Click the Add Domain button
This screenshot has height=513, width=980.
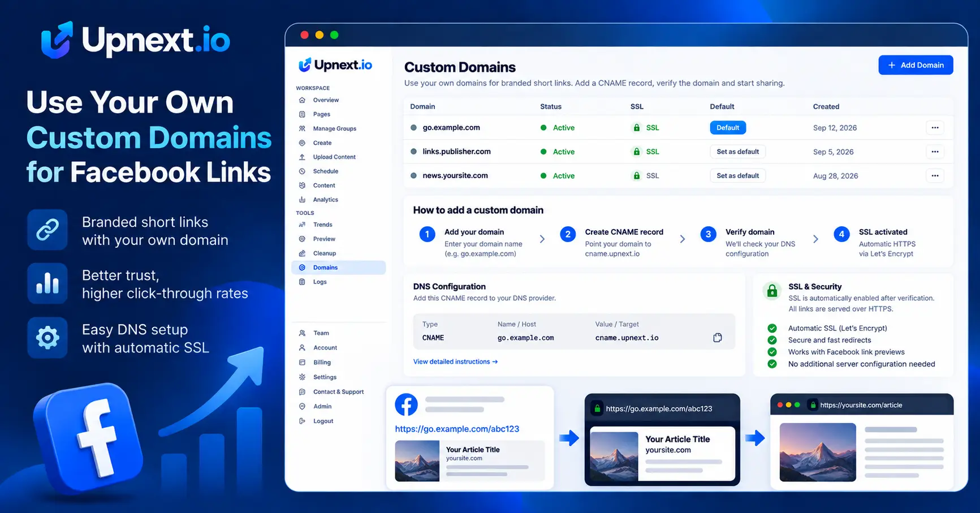pos(916,65)
